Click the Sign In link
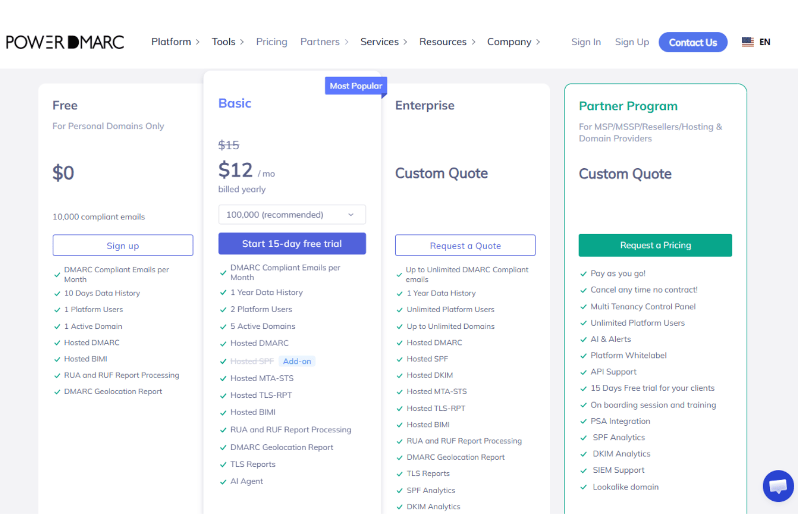798x532 pixels. click(586, 42)
